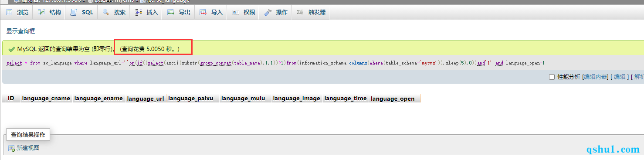Sort by language_Image column header
This screenshot has height=160, width=644.
pos(296,98)
